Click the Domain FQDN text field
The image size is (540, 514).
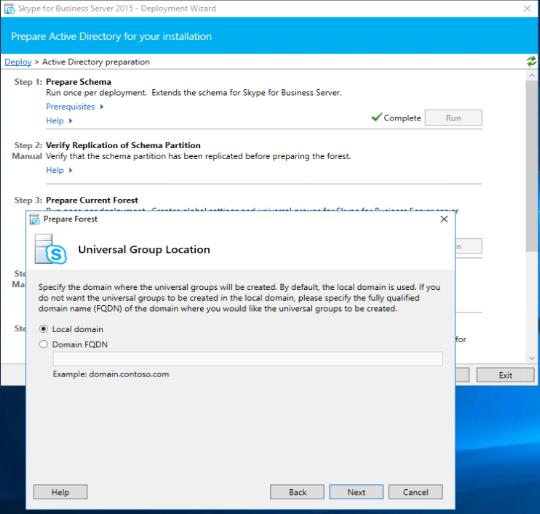click(x=248, y=359)
